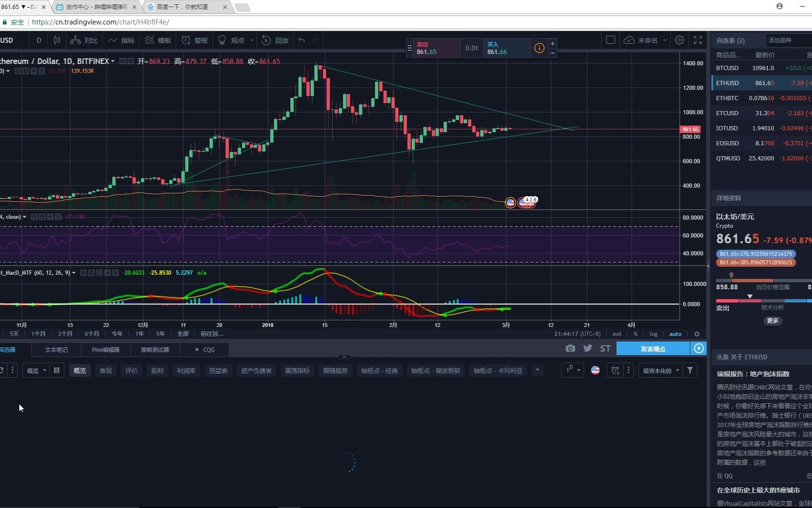The height and width of the screenshot is (508, 812).
Task: Hide the volume indicator eye icon
Action: tap(18, 71)
